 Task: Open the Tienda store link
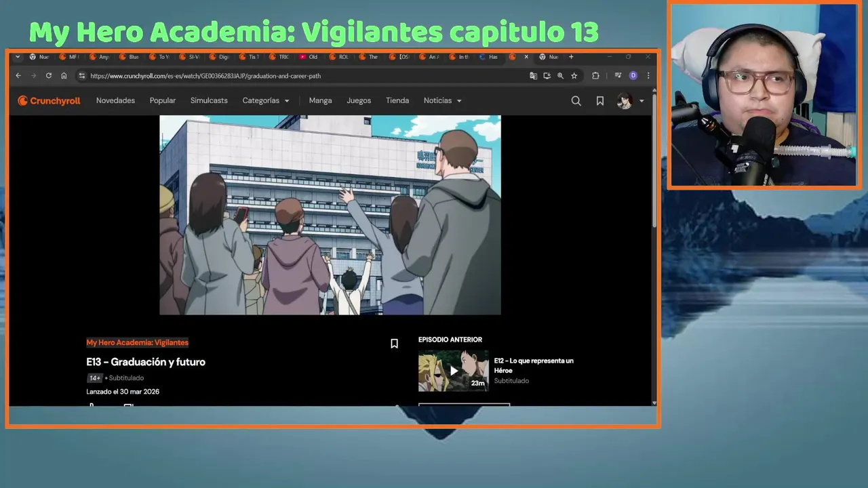[x=397, y=100]
